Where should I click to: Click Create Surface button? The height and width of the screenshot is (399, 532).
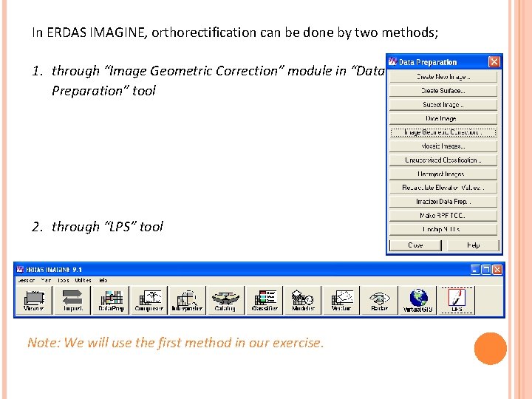(x=443, y=91)
